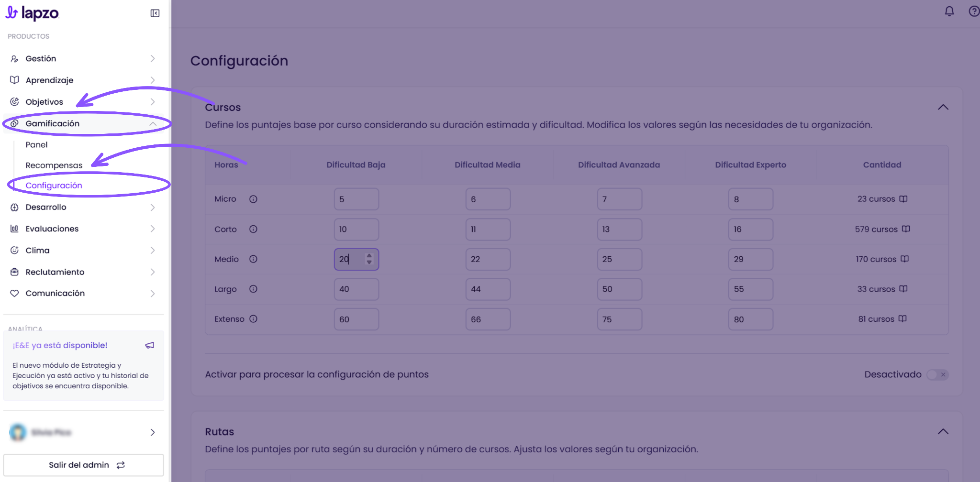Viewport: 980px width, 482px height.
Task: Click the Medio Dificultad Experto input field
Action: [x=751, y=259]
